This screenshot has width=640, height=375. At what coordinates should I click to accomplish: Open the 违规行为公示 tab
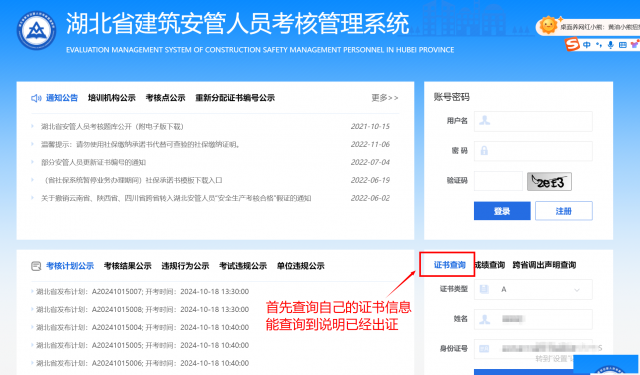pos(185,266)
